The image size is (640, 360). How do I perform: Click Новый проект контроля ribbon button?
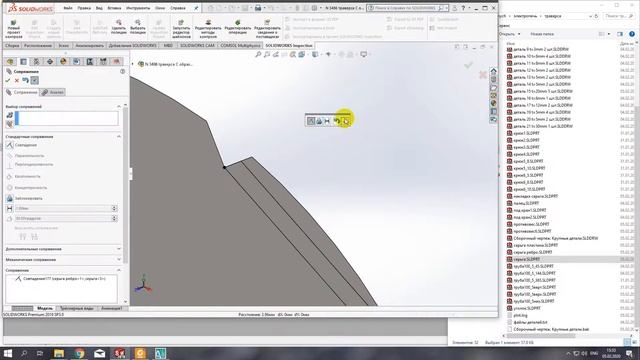point(13,29)
